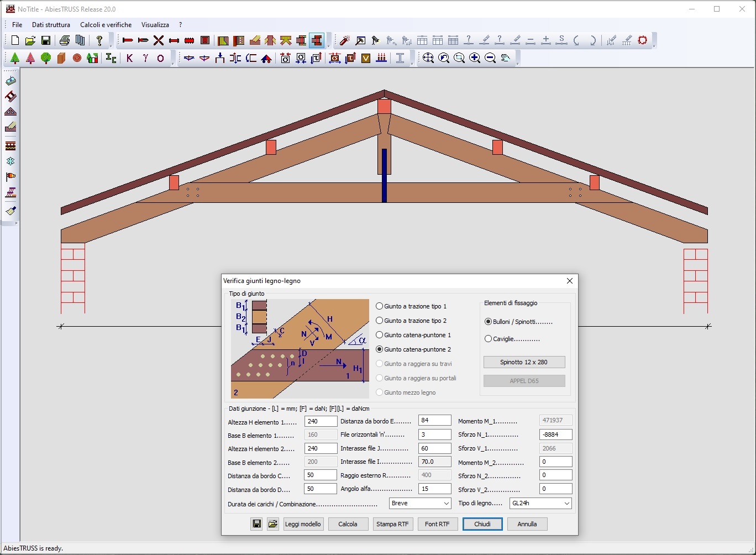Click the 'Sforzo N_1' input field
The image size is (756, 555).
[x=555, y=434]
